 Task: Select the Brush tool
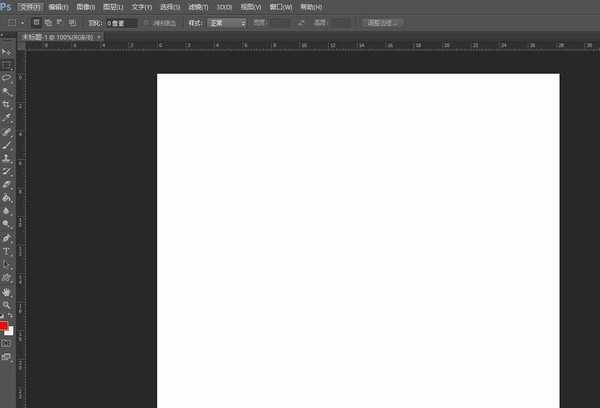pyautogui.click(x=6, y=145)
